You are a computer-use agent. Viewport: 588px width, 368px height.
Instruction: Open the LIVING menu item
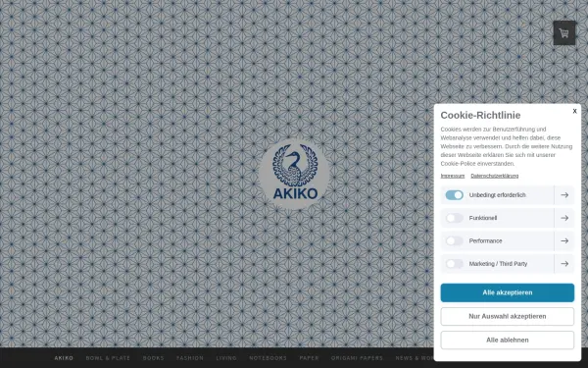[226, 358]
